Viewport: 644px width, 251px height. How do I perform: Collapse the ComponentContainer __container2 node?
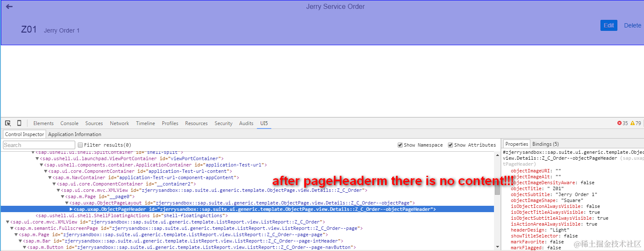pos(55,184)
